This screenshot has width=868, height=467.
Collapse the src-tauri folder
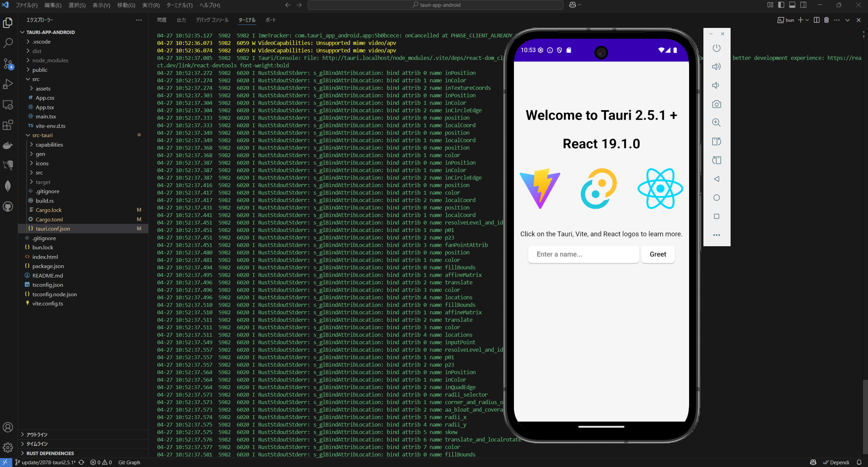coord(43,135)
